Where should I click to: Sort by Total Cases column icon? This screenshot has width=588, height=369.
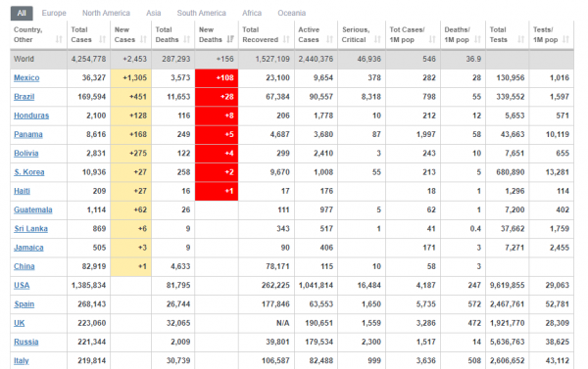(x=102, y=39)
